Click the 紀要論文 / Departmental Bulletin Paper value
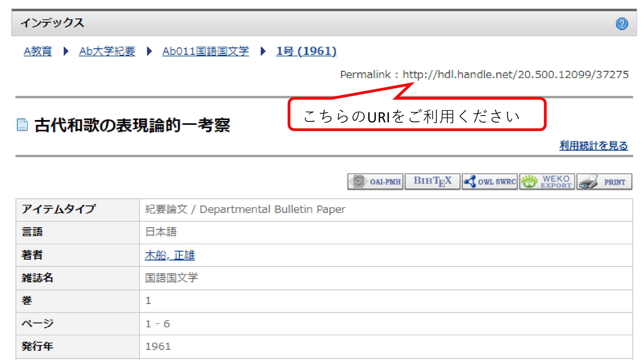Screen dimensions: 644x364 coord(245,209)
